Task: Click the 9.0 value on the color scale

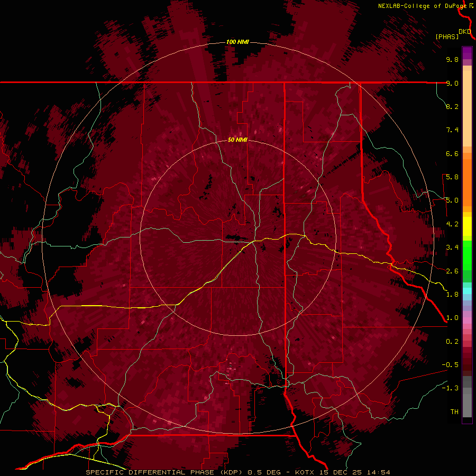Action: 452,83
